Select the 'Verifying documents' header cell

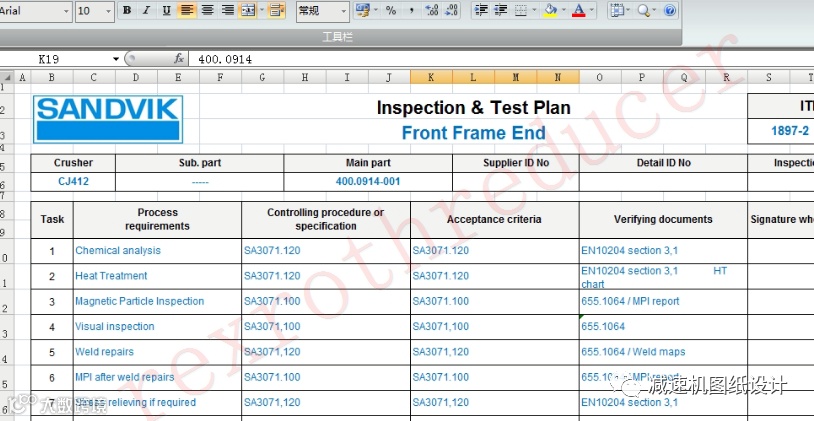coord(663,220)
